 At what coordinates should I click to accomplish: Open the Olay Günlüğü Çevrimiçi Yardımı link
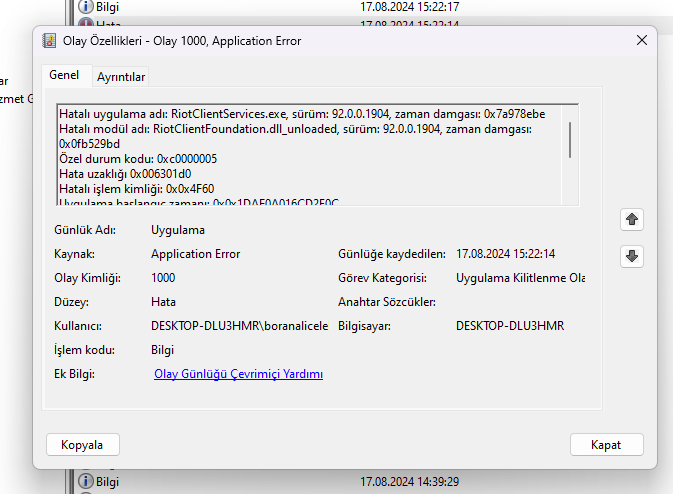[x=238, y=374]
